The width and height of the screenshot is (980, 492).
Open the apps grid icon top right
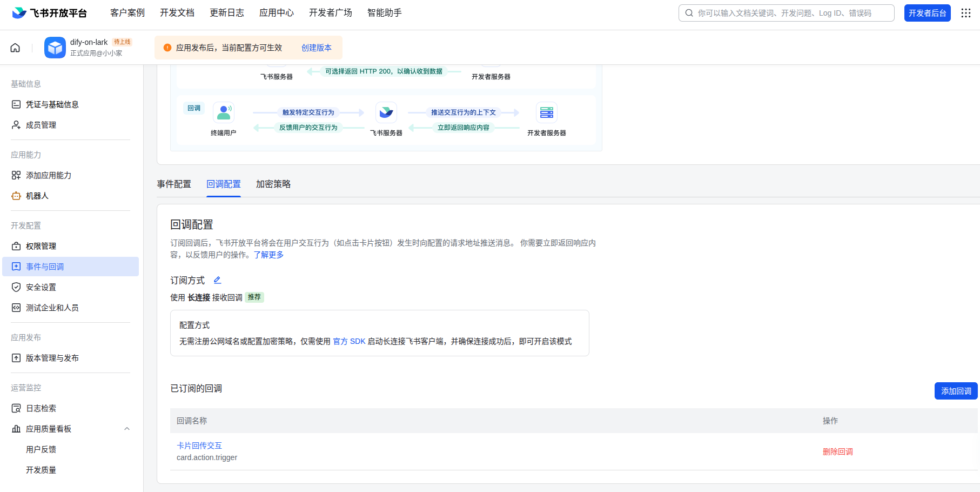(x=966, y=13)
